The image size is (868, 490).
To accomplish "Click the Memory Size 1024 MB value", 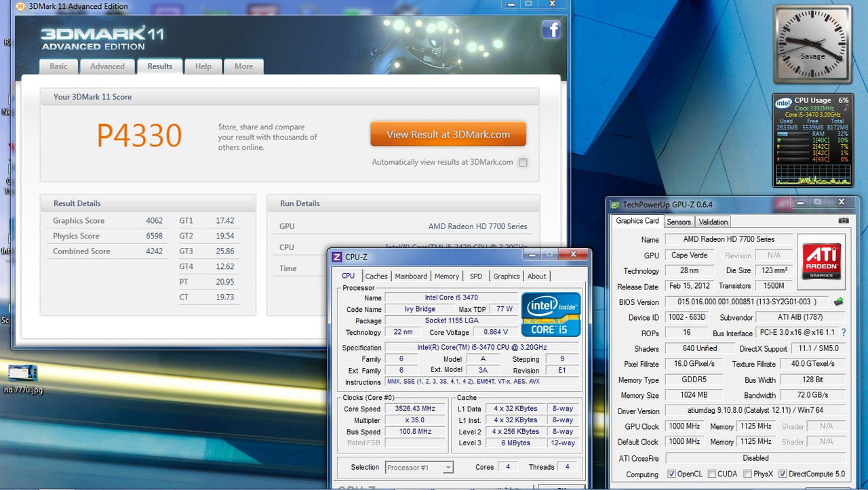I will pyautogui.click(x=693, y=395).
